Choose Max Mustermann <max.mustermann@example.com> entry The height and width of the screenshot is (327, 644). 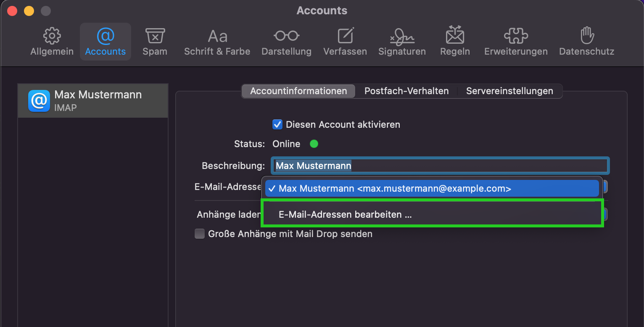pos(432,189)
